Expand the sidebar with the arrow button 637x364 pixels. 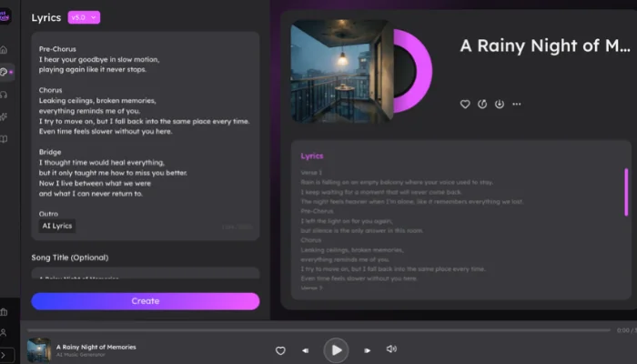[5, 354]
